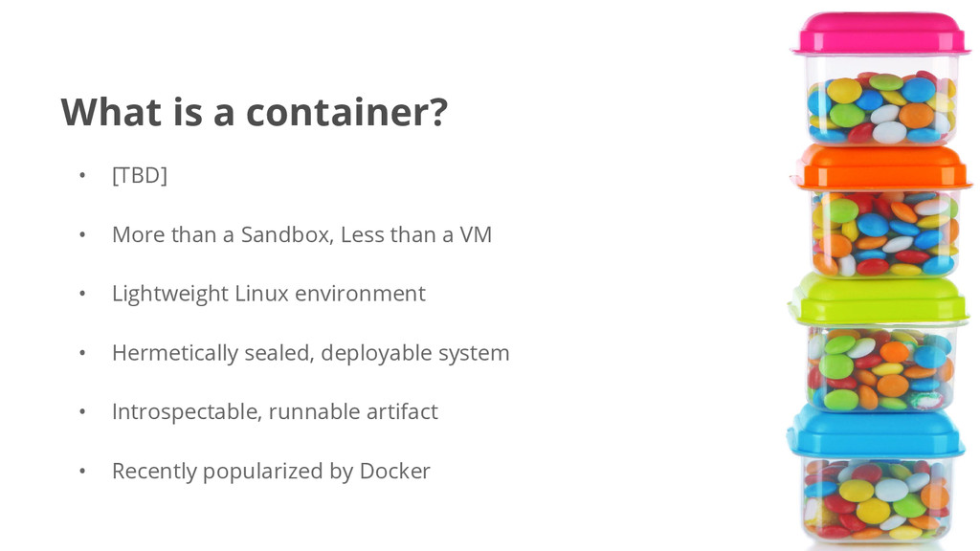Viewport: 980px width, 551px height.
Task: Click the bullet point before "Lightweight Linux environment"
Action: (x=82, y=294)
